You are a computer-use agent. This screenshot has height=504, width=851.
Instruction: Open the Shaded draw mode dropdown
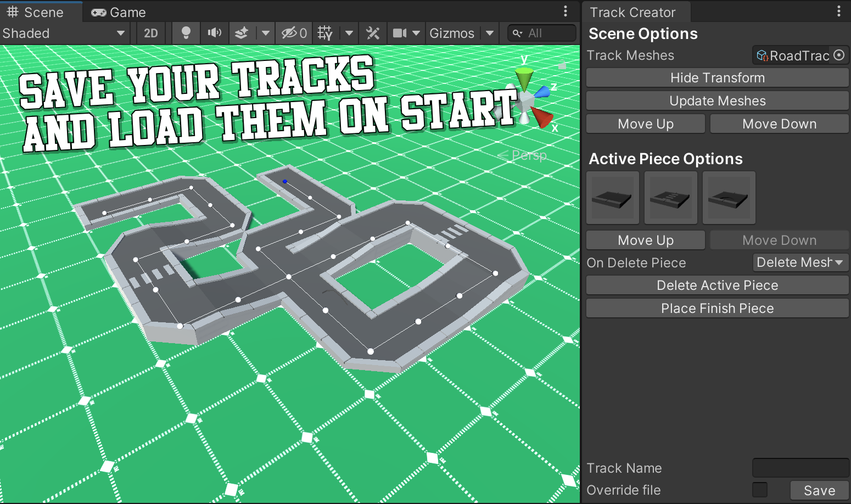(x=64, y=33)
